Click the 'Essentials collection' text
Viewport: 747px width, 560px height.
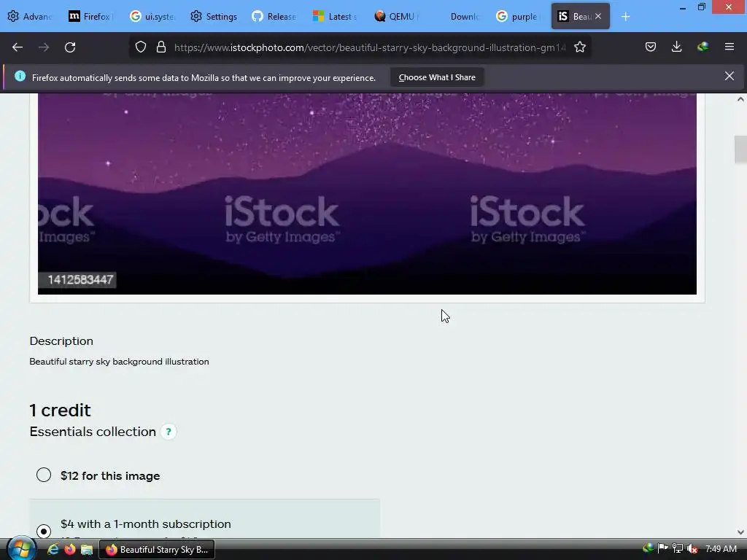[93, 432]
